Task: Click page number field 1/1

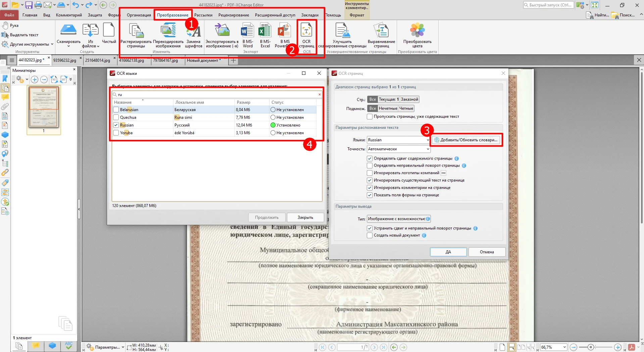Action: [353, 347]
